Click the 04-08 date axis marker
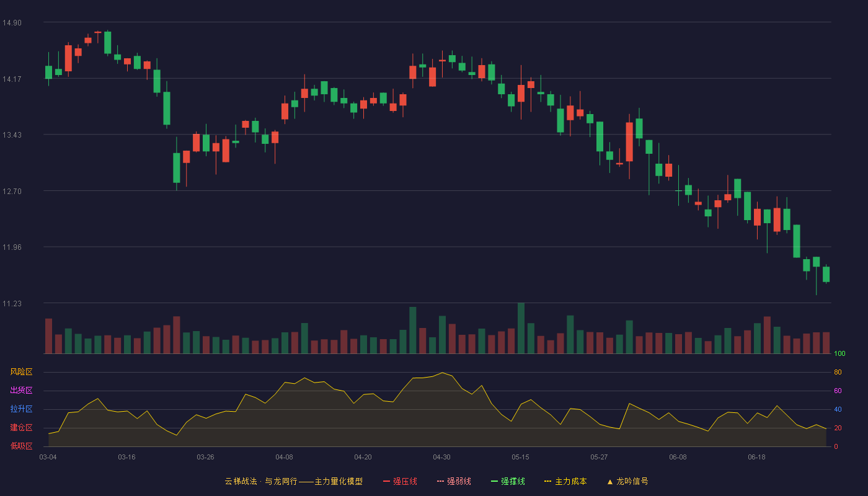 tap(284, 457)
